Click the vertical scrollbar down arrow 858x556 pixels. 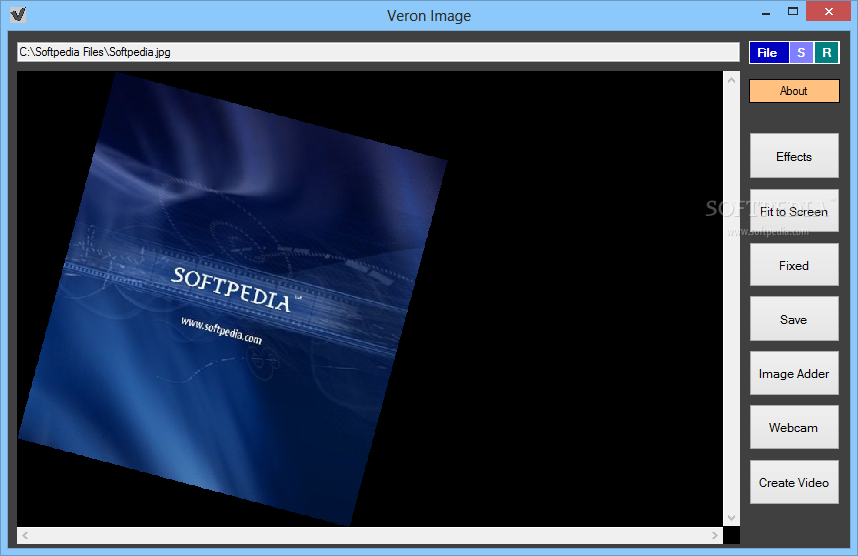732,518
